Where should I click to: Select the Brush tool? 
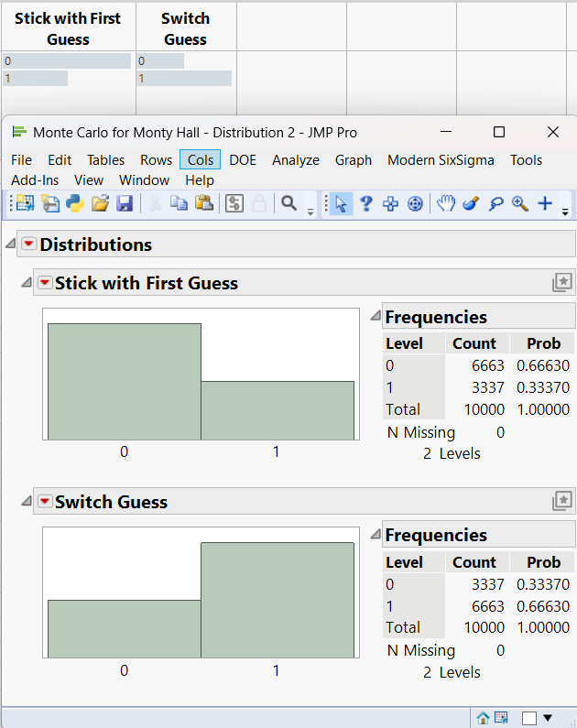[x=471, y=203]
